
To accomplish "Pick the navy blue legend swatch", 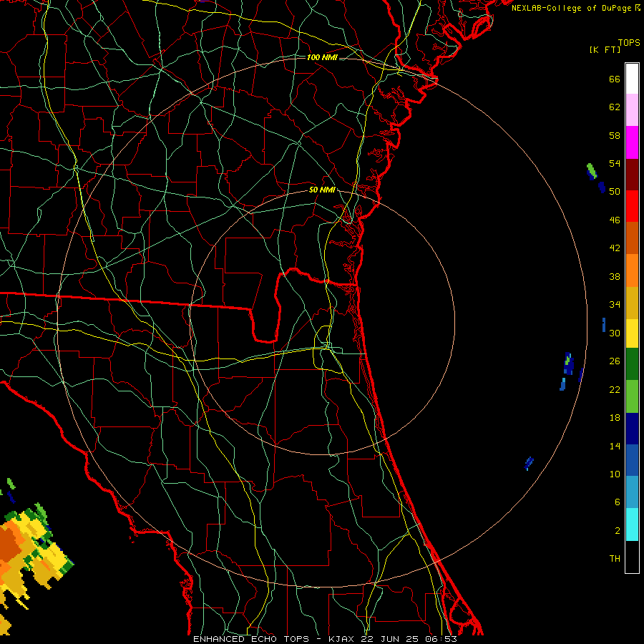I will [632, 429].
